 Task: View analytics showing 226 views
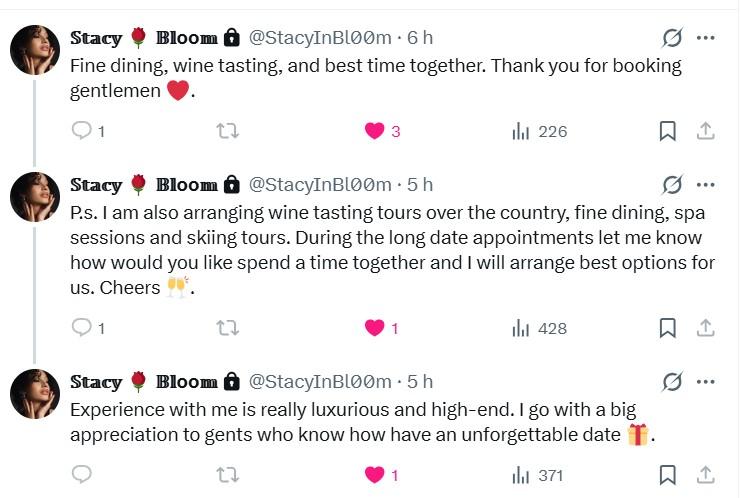[521, 131]
